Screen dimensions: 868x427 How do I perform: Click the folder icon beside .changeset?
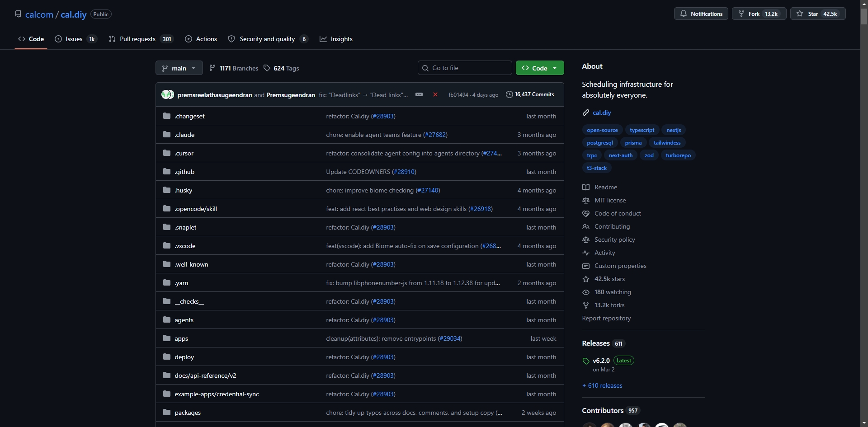tap(167, 116)
